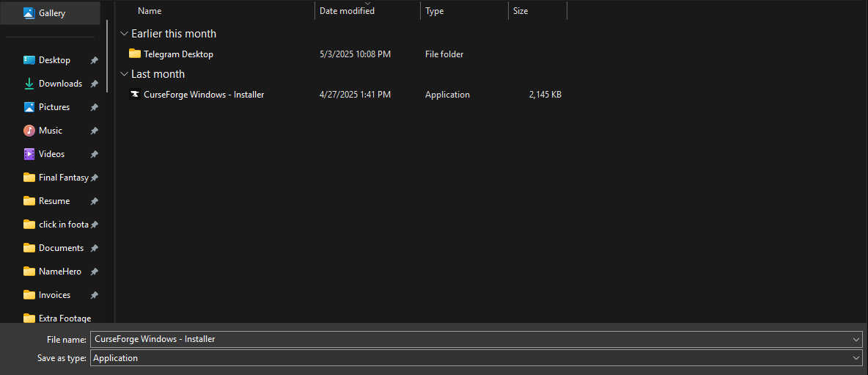This screenshot has height=375, width=868.
Task: Click the Gallery icon in sidebar
Action: [x=29, y=13]
